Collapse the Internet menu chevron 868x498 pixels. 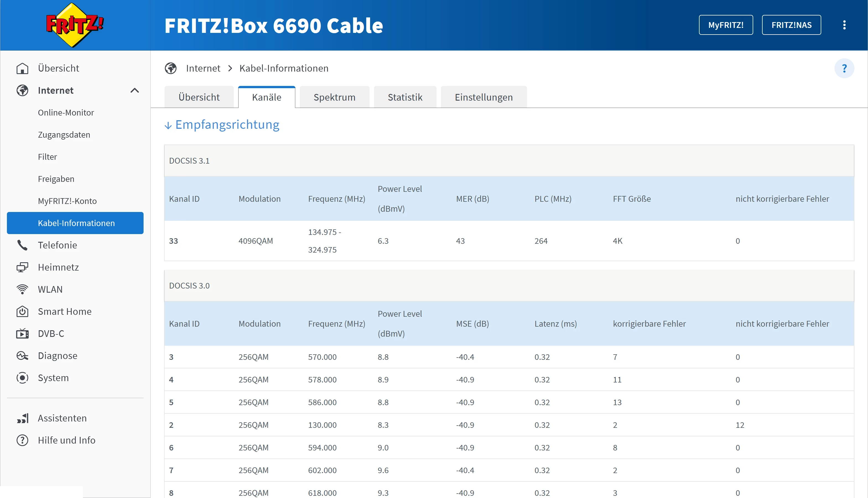tap(134, 90)
